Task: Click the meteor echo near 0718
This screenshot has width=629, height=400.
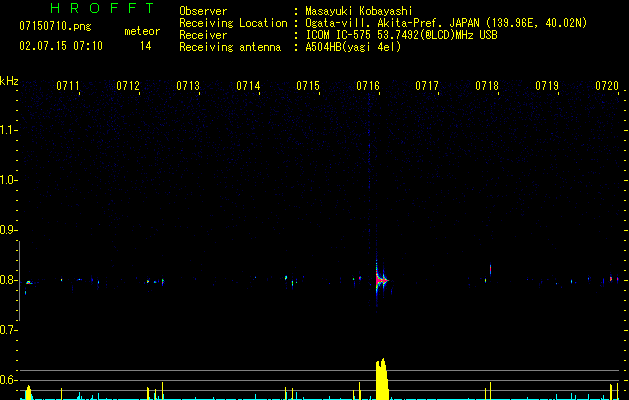Action: click(x=490, y=269)
